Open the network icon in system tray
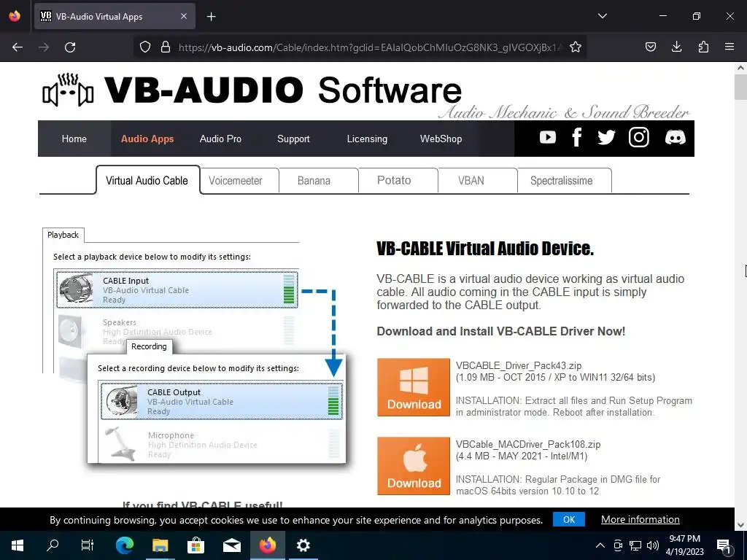 (635, 545)
